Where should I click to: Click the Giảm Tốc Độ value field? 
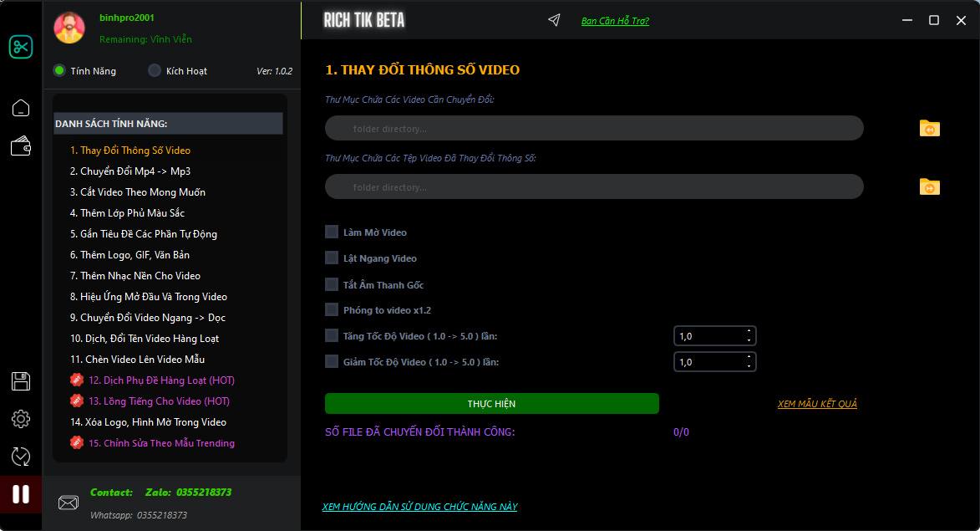coord(708,361)
